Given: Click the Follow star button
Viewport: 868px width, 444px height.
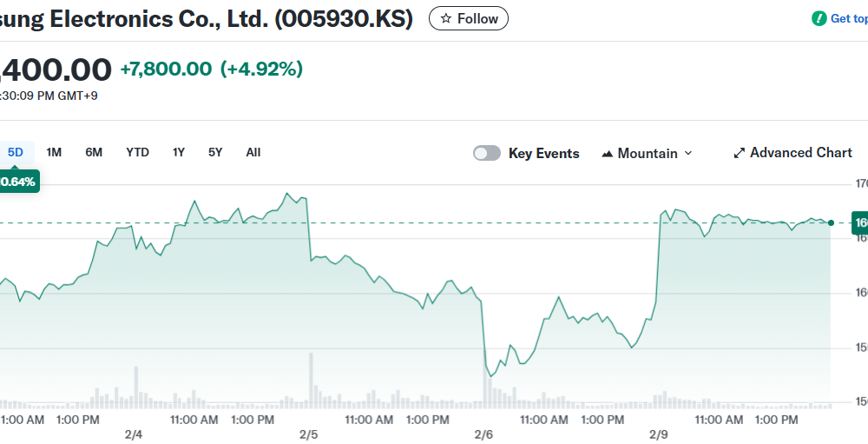Looking at the screenshot, I should coord(469,19).
